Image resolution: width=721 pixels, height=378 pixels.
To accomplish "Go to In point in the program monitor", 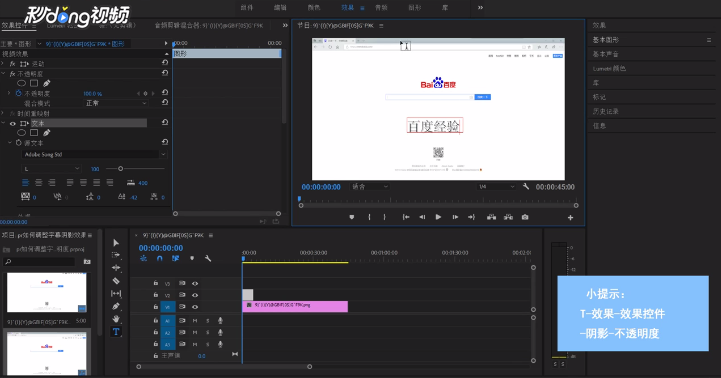I will pyautogui.click(x=406, y=217).
